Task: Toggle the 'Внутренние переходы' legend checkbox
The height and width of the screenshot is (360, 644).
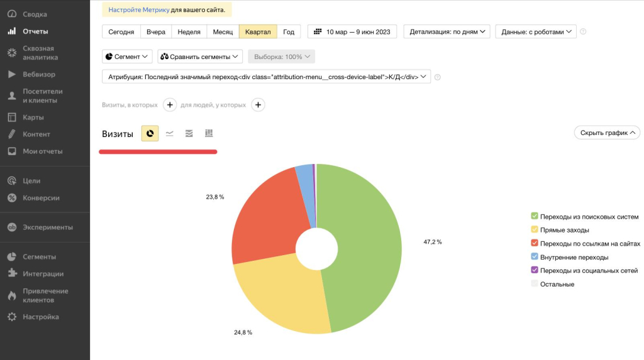Action: pyautogui.click(x=535, y=257)
